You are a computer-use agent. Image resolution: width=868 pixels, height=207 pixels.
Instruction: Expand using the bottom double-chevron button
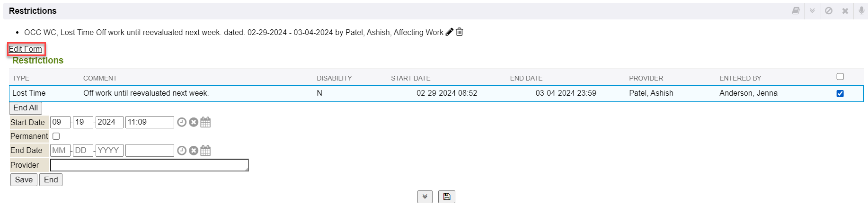(x=425, y=197)
